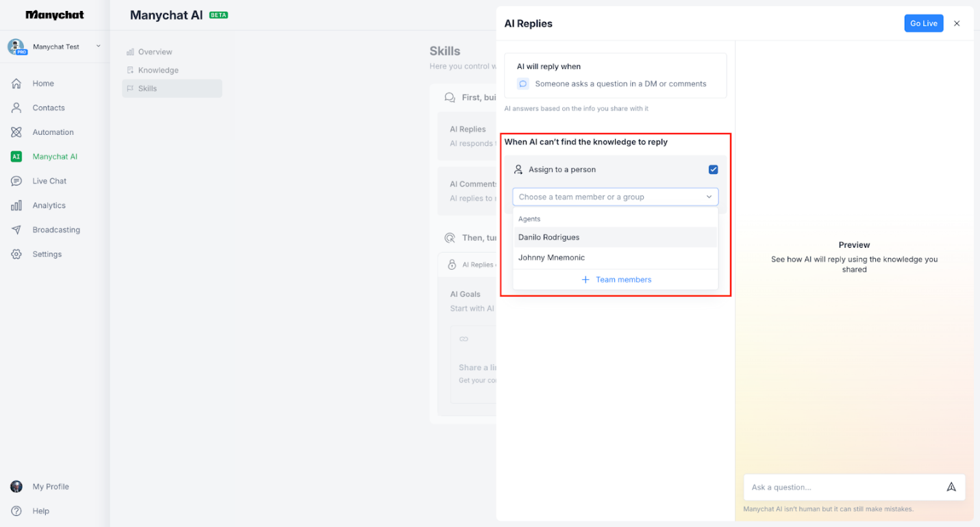980x527 pixels.
Task: Open the Help section
Action: [x=40, y=511]
